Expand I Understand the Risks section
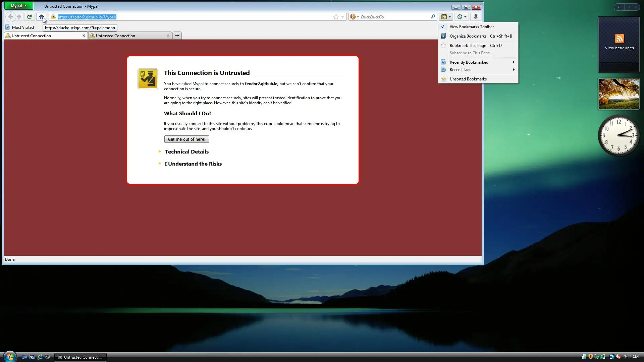 [193, 164]
